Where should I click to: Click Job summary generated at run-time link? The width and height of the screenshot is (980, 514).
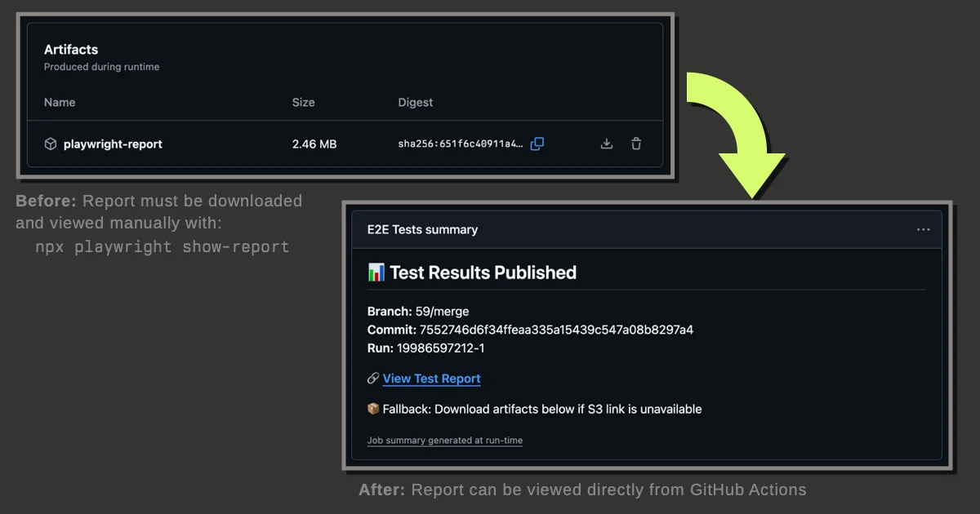point(445,441)
